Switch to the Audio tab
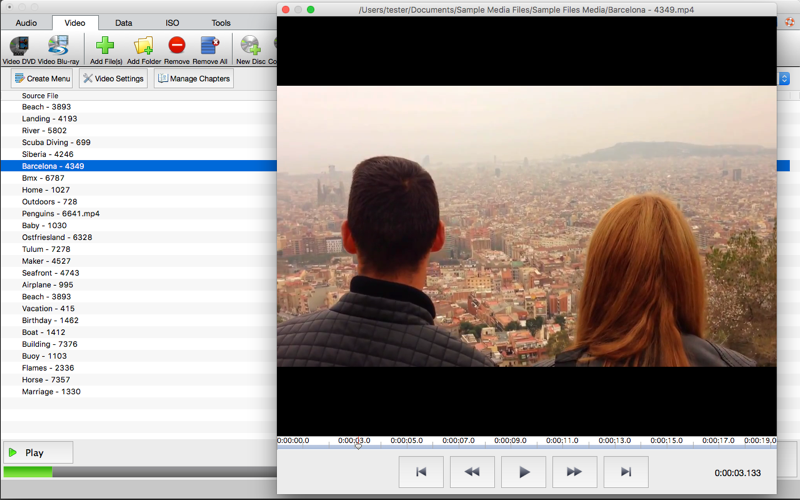 click(26, 22)
